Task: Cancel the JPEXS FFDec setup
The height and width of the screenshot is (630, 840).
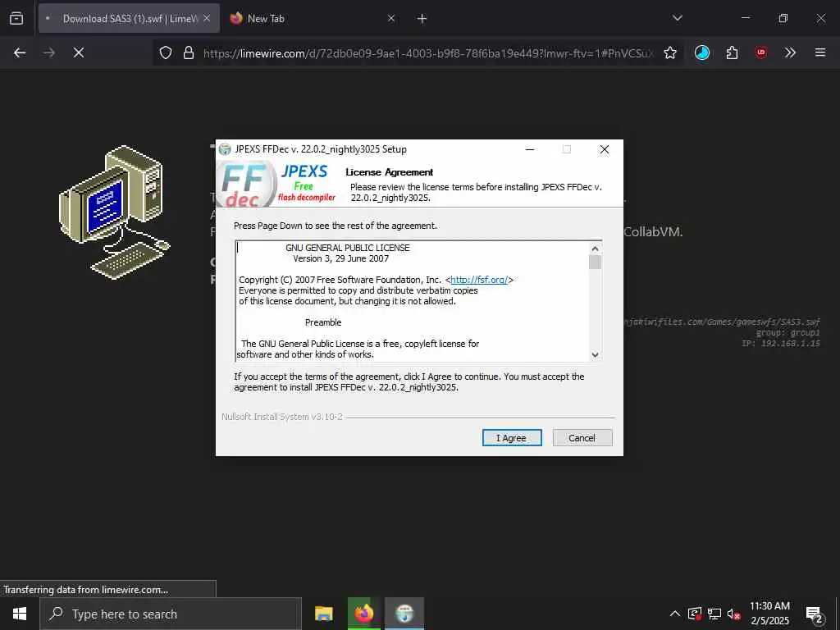Action: point(582,438)
